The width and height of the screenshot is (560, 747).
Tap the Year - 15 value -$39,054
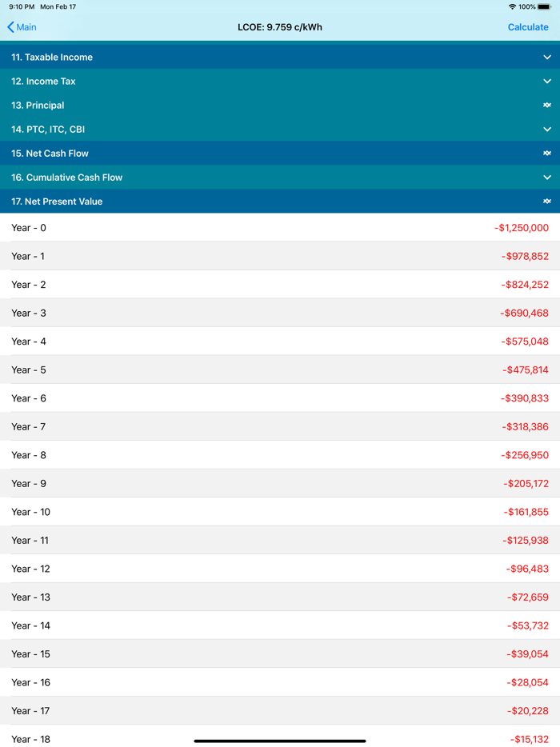click(x=528, y=653)
